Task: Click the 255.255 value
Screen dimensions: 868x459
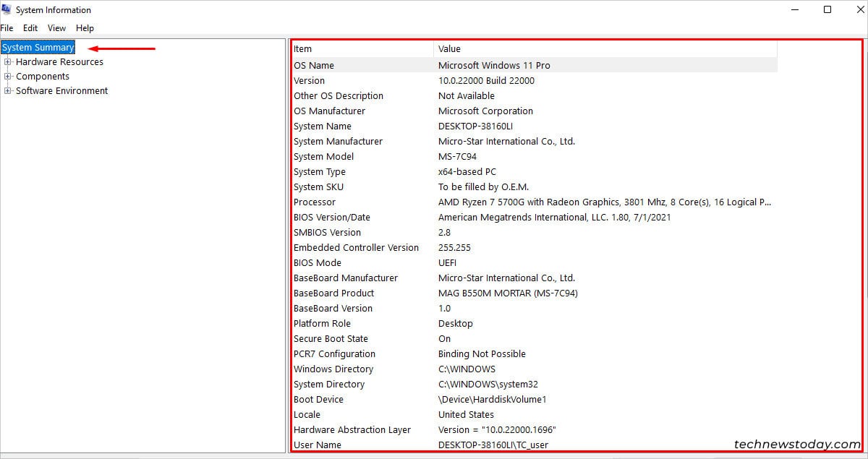Action: coord(454,247)
